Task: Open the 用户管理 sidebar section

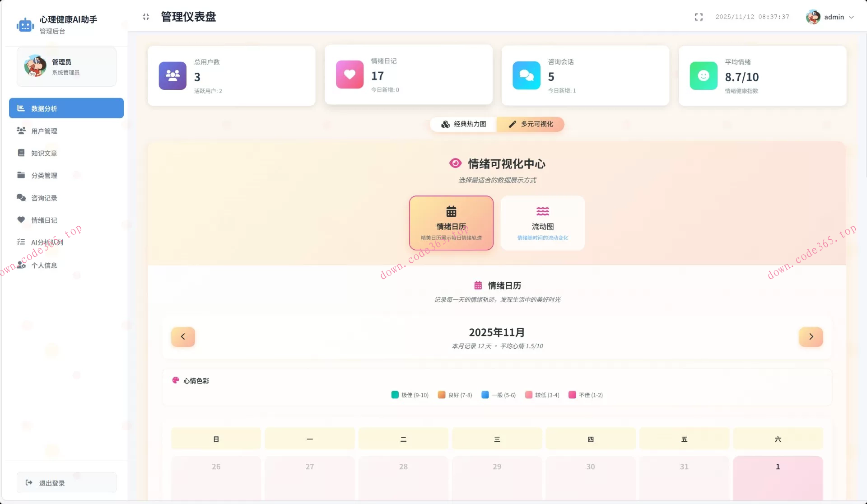Action: [x=44, y=131]
